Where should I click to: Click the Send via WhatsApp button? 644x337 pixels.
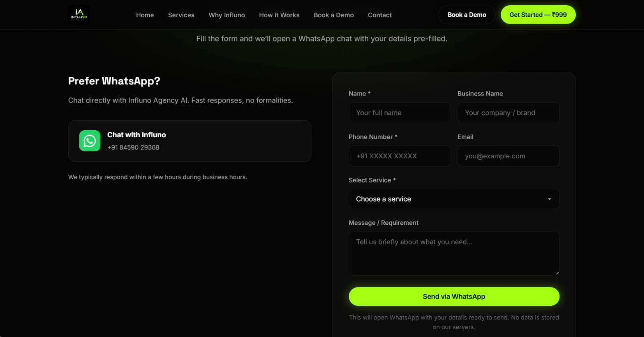pos(454,297)
